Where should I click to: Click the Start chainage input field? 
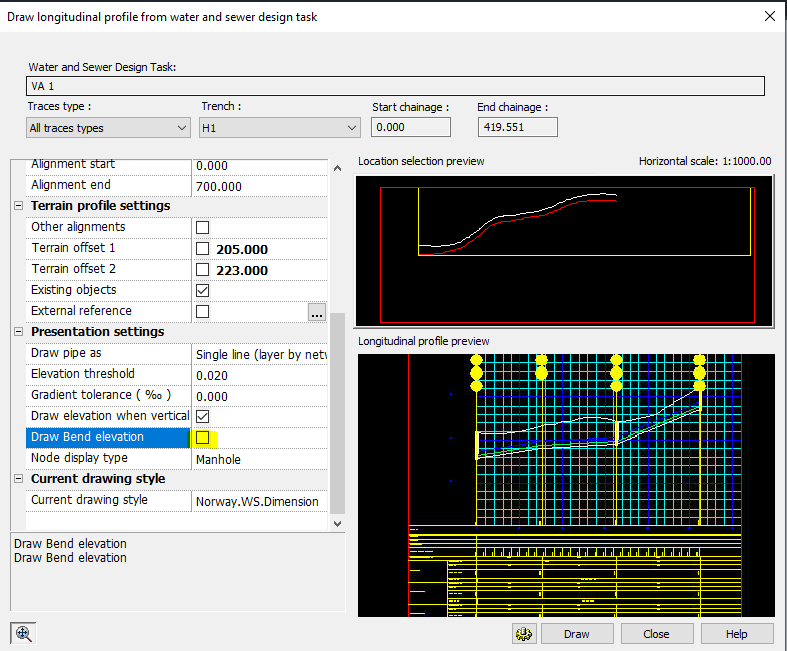pos(410,128)
